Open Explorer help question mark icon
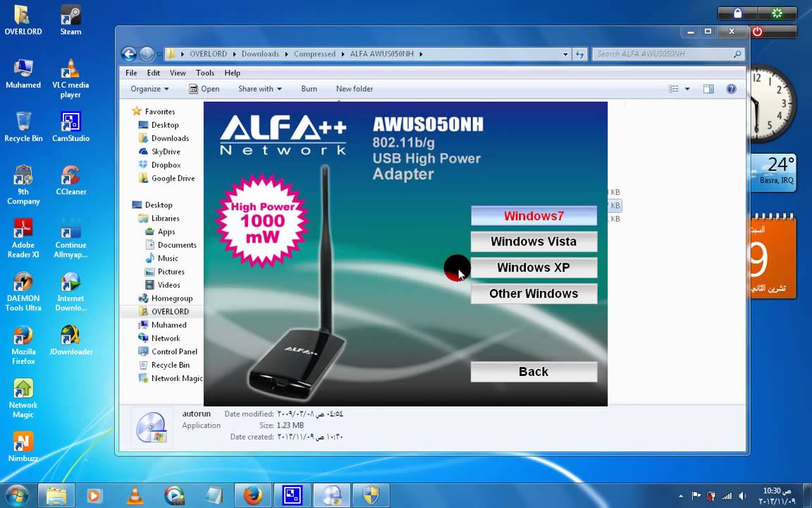The height and width of the screenshot is (508, 812). click(731, 89)
